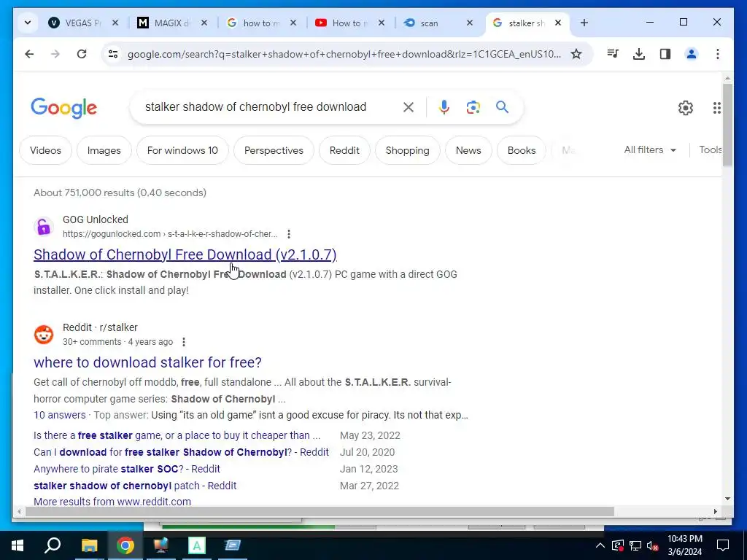Close the scan tab
This screenshot has width=747, height=560.
click(469, 23)
